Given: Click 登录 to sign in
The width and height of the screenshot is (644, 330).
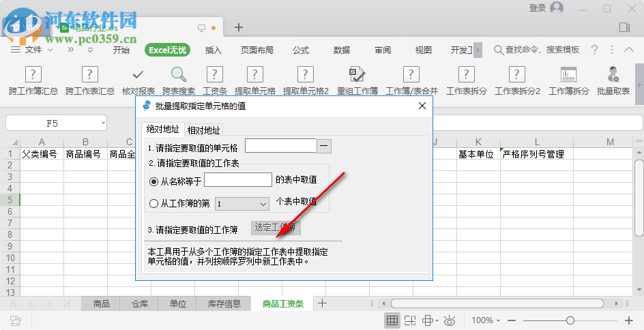Looking at the screenshot, I should 537,7.
